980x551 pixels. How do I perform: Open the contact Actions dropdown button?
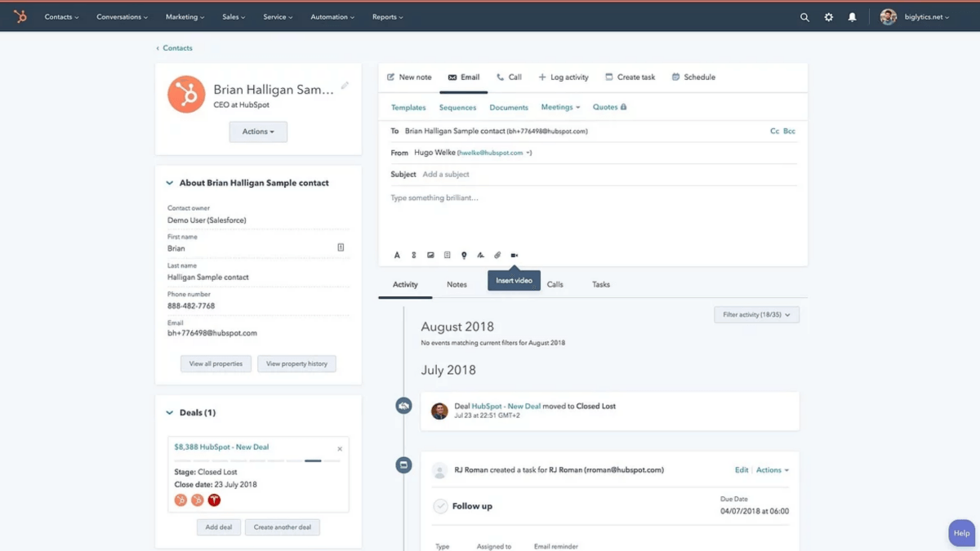(x=258, y=131)
